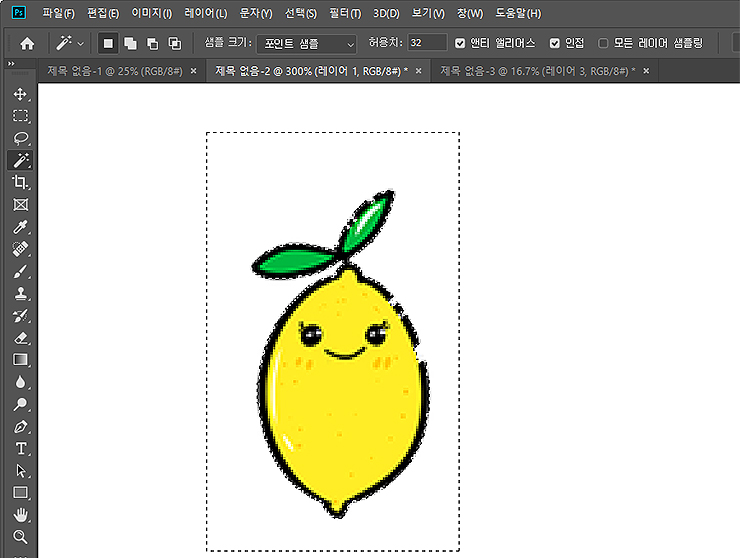Close the 제목 없음-1 document tab
740x558 pixels.
point(193,71)
